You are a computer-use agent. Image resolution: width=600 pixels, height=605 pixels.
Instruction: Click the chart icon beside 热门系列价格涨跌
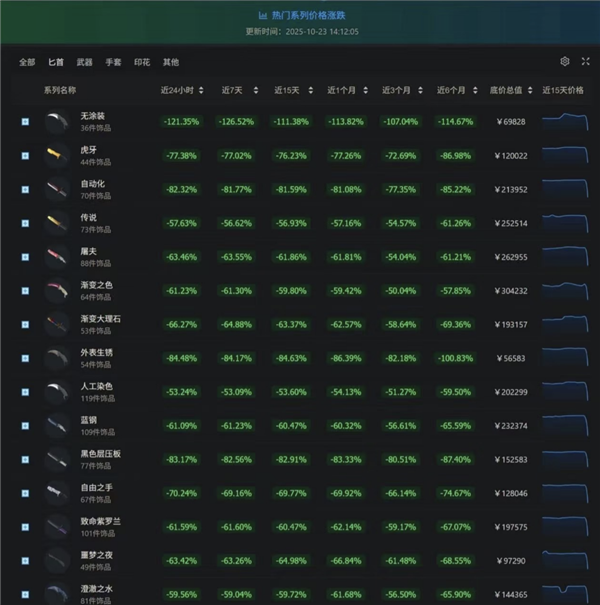(263, 15)
